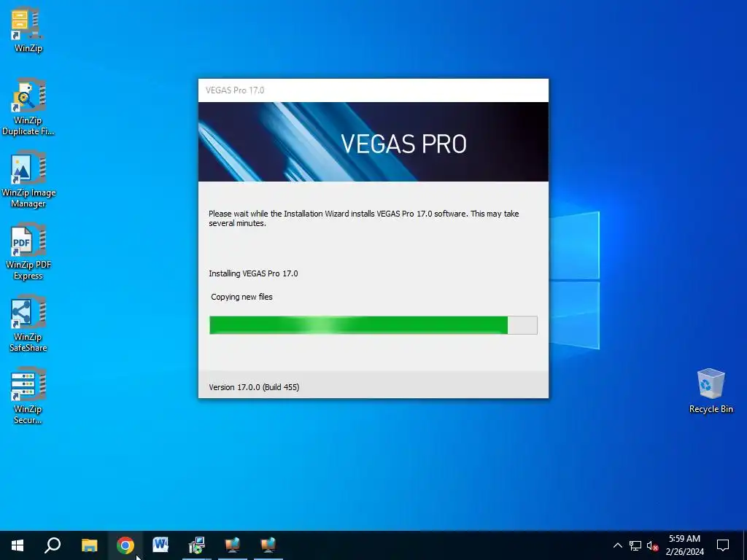
Task: Open File Explorer from the taskbar
Action: point(89,545)
